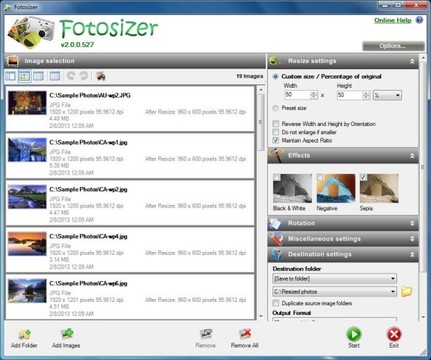Screen dimensions: 431x360
Task: Click the Remove All icon
Action: (x=245, y=334)
